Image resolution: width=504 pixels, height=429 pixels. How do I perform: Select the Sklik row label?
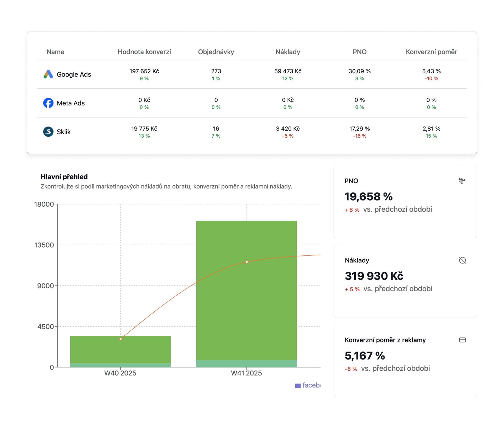(x=64, y=132)
